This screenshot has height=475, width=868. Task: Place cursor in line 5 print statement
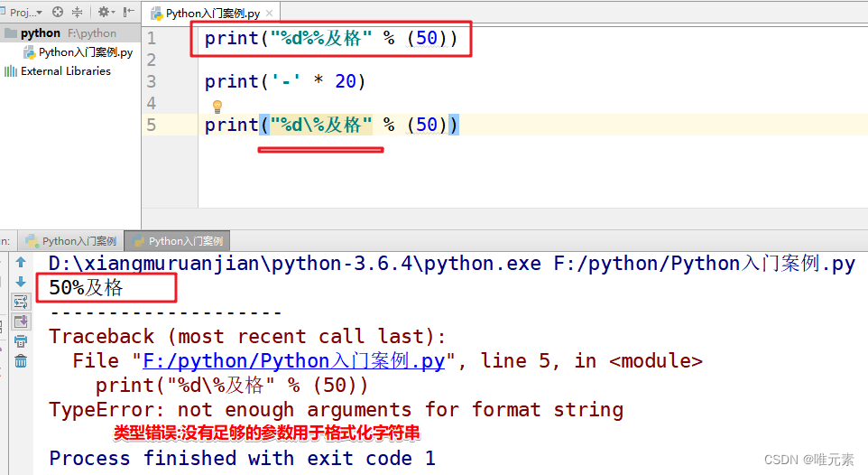331,125
